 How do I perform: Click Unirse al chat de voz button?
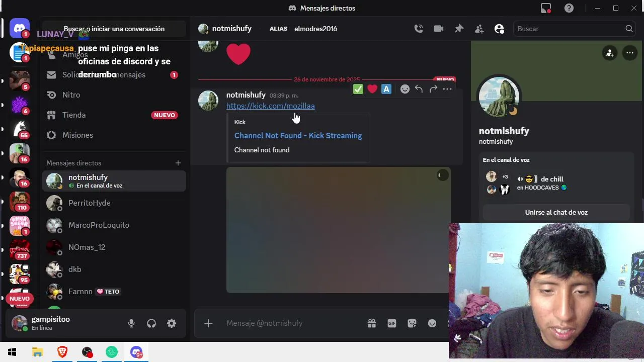[556, 212]
